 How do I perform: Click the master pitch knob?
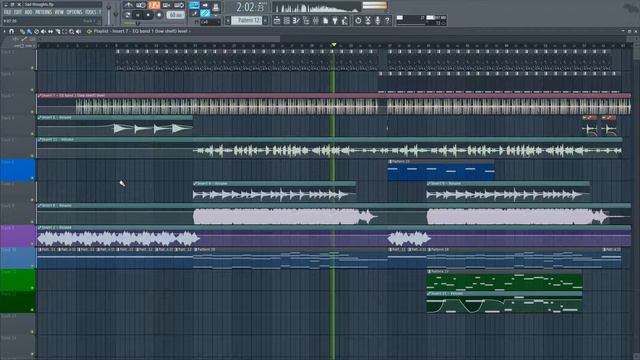tap(116, 14)
